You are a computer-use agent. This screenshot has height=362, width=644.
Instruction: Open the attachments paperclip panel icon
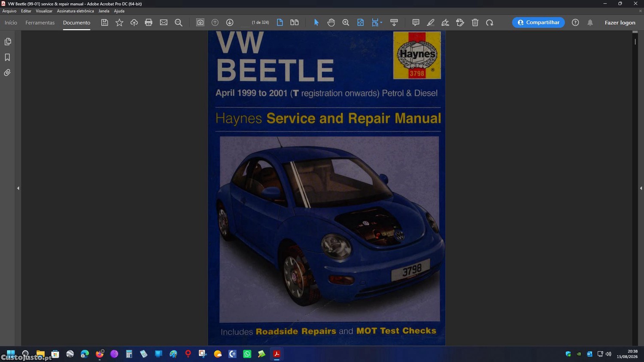[7, 73]
